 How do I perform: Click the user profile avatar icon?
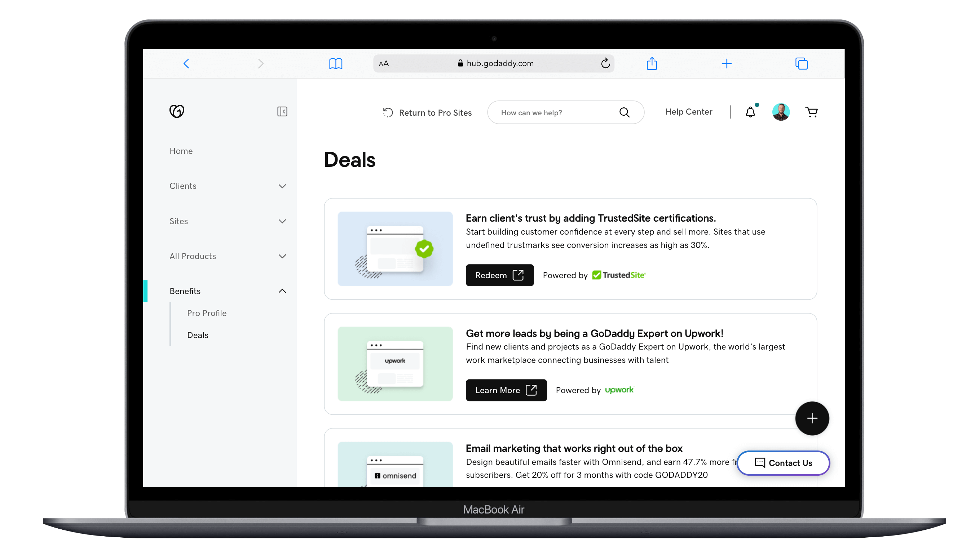(x=781, y=112)
